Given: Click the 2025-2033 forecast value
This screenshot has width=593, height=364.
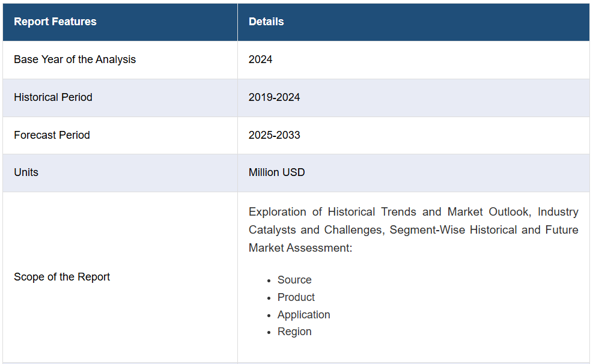Looking at the screenshot, I should coord(274,135).
